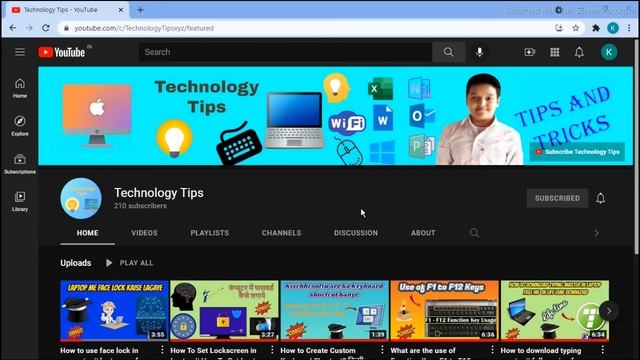
Task: Click the Technology Tips channel name
Action: click(x=158, y=193)
